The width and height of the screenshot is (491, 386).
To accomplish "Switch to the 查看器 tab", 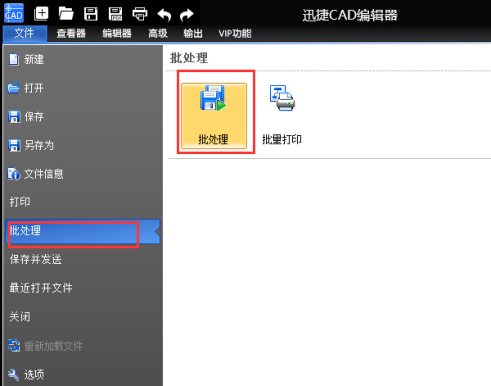I will [71, 34].
